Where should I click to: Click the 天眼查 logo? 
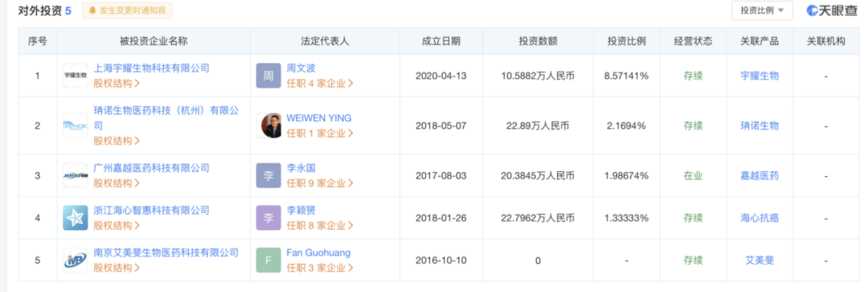coord(832,10)
